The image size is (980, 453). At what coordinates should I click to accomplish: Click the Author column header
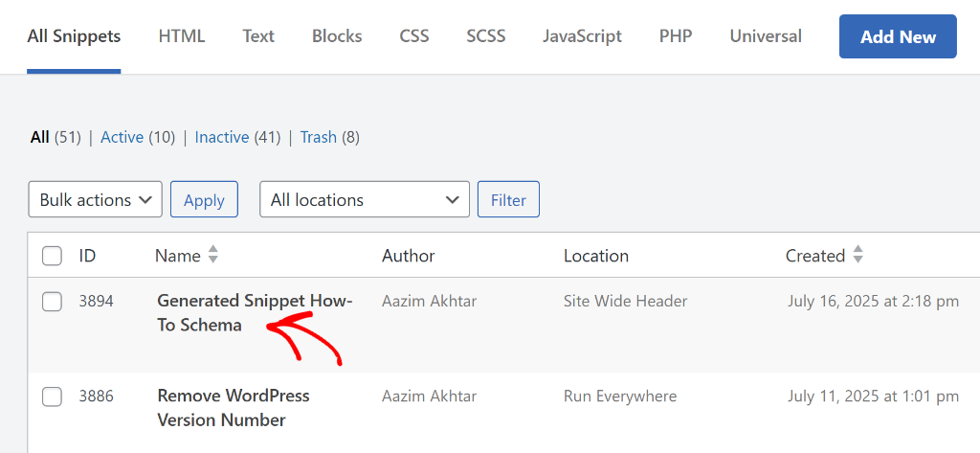(408, 256)
